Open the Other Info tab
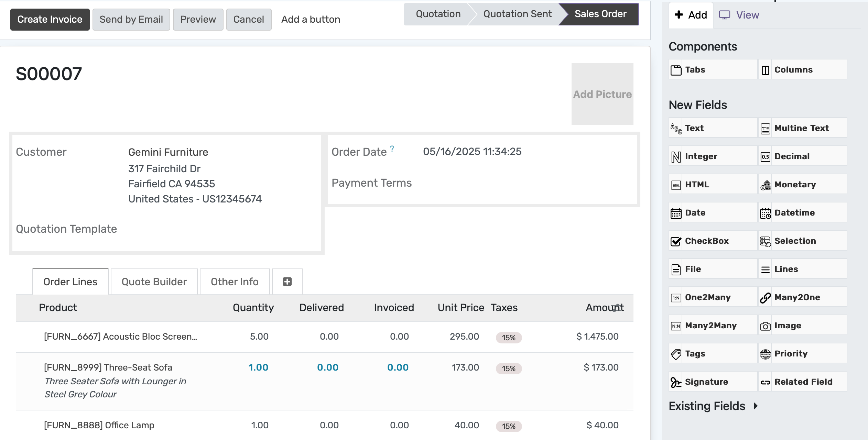The height and width of the screenshot is (440, 868). [x=235, y=282]
